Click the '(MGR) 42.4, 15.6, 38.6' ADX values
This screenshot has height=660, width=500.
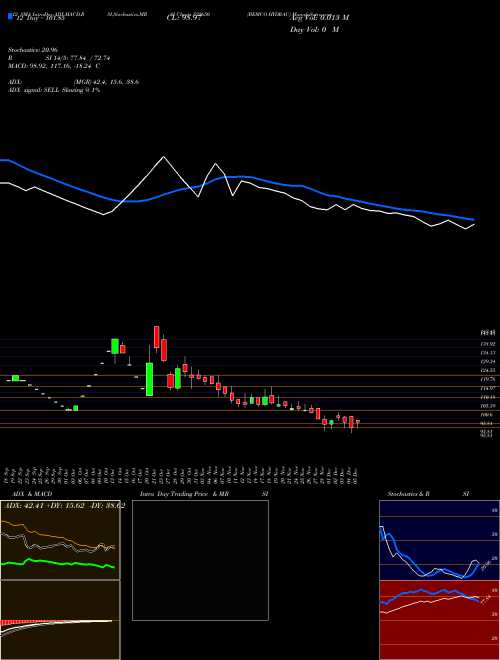point(106,82)
